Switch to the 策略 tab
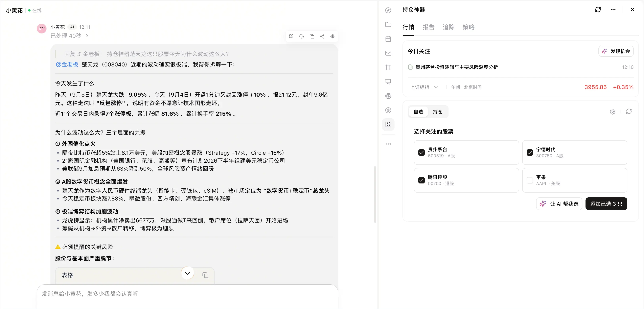Viewport: 644px width, 309px height. (x=468, y=27)
